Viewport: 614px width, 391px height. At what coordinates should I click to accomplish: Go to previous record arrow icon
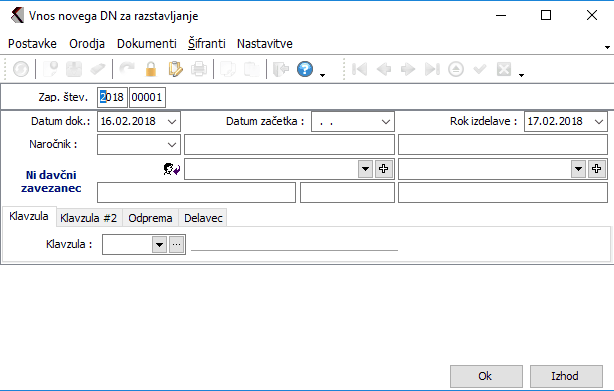tap(384, 69)
